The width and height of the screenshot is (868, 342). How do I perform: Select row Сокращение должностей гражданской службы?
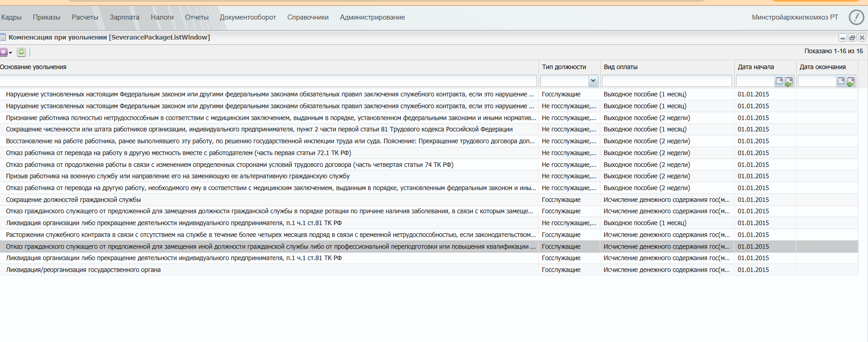click(429, 200)
